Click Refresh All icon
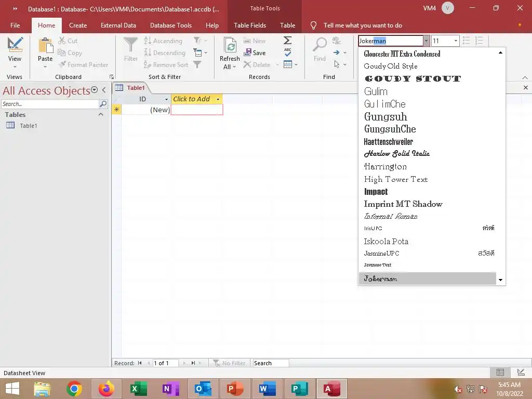The width and height of the screenshot is (532, 399). (230, 46)
